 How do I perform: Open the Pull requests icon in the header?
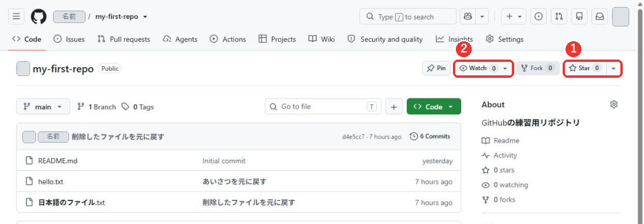[559, 17]
